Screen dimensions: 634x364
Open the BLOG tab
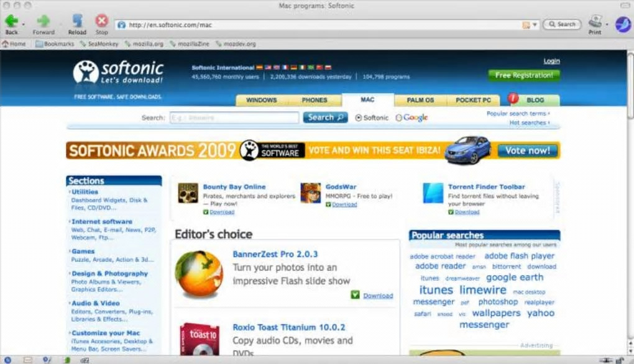tap(535, 100)
